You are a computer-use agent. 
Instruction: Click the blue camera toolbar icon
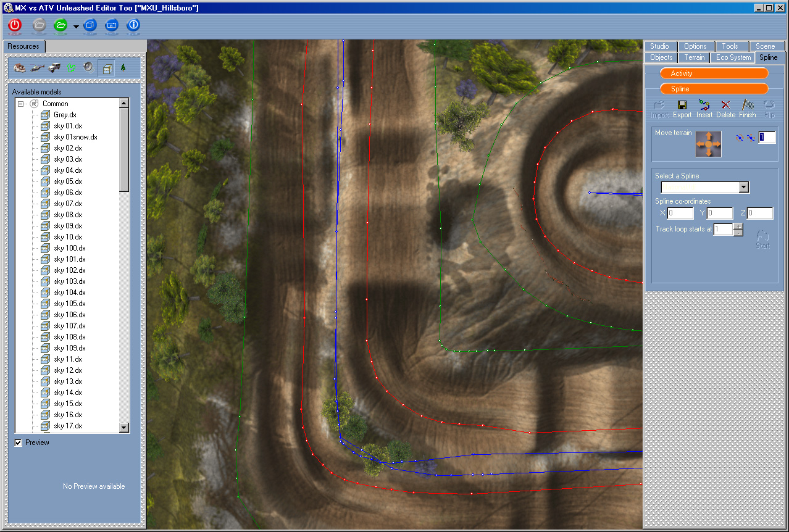coord(112,25)
